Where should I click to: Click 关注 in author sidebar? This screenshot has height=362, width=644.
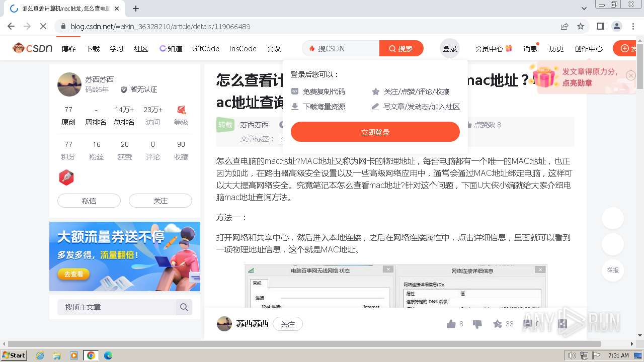160,201
